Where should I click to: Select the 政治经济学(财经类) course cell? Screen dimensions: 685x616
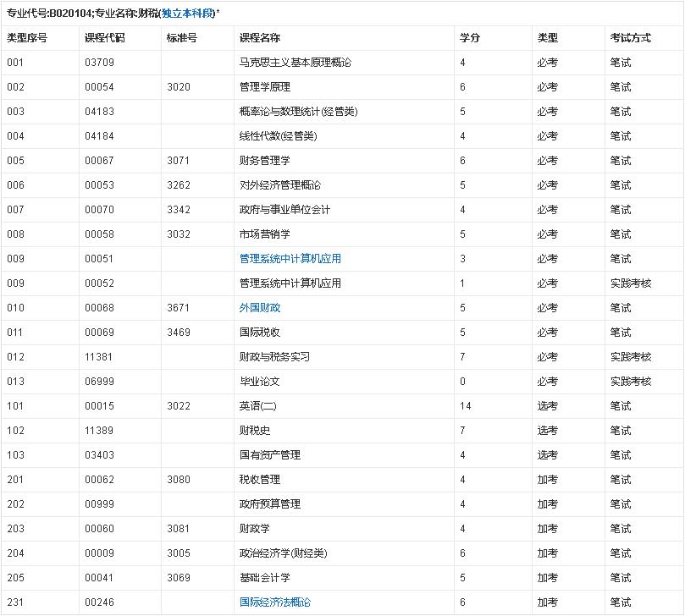tap(283, 553)
